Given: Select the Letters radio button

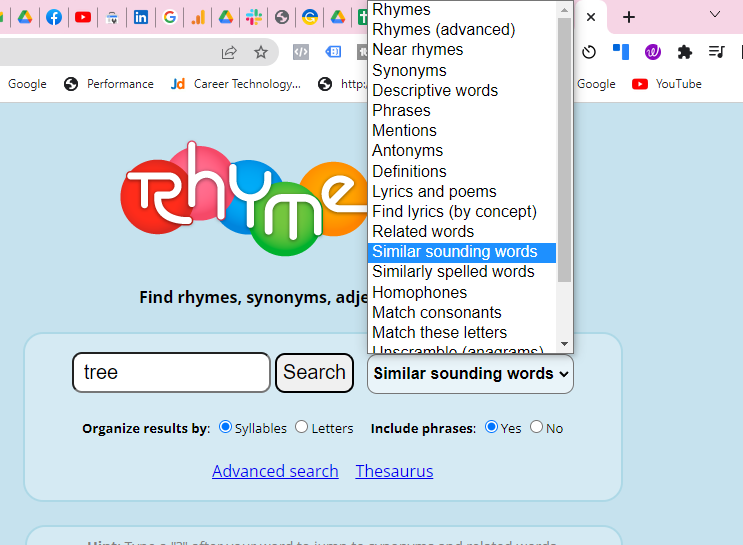Looking at the screenshot, I should 301,427.
